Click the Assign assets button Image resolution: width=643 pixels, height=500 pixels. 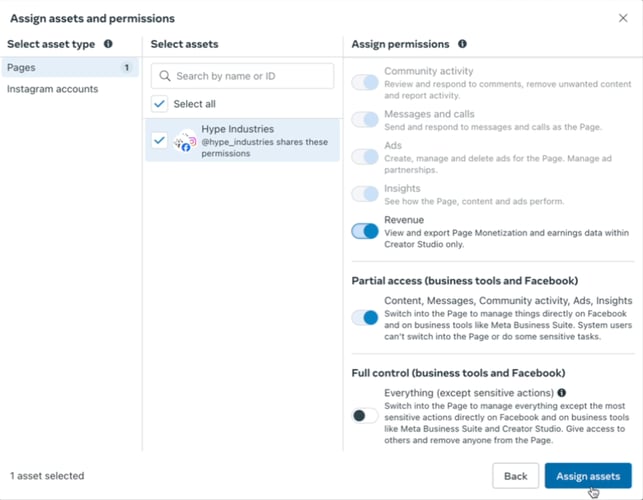pyautogui.click(x=588, y=476)
